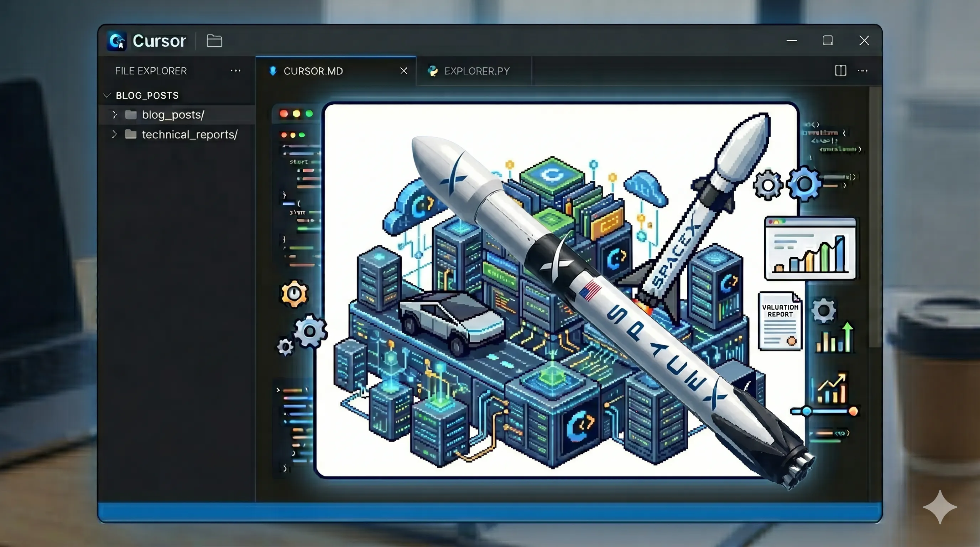Screen dimensions: 980x547
Task: Open editor more actions ellipsis
Action: [x=862, y=71]
